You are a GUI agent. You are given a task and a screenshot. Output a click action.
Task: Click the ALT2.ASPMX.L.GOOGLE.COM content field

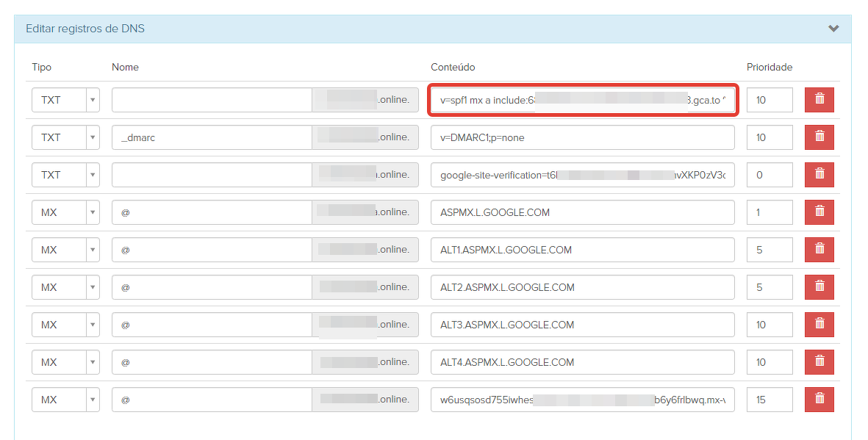582,287
